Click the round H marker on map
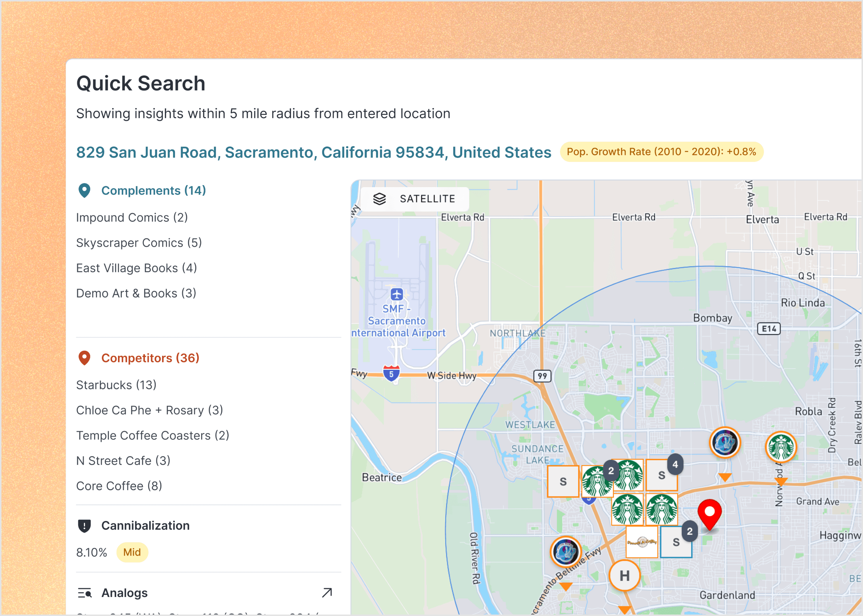 (624, 575)
